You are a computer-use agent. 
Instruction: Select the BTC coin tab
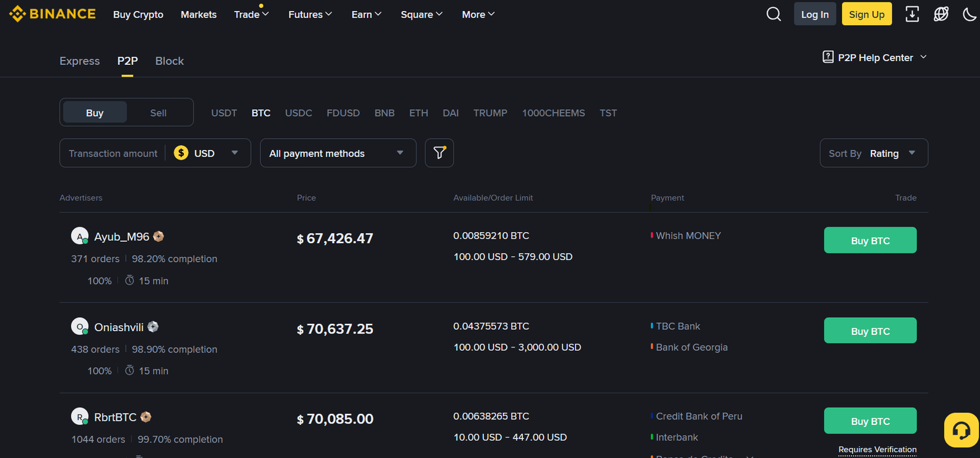(x=261, y=113)
